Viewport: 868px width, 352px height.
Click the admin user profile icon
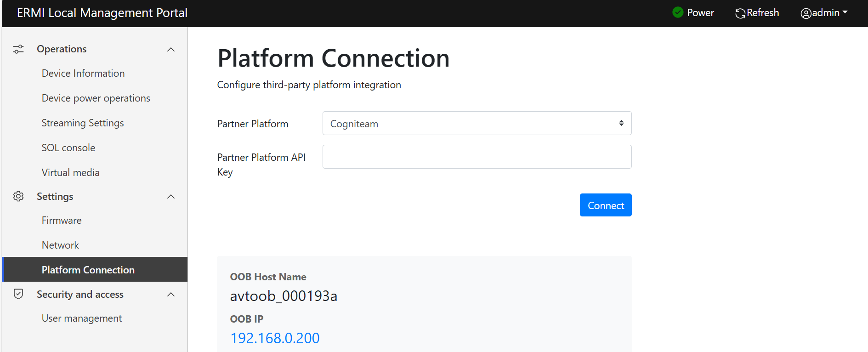(806, 13)
